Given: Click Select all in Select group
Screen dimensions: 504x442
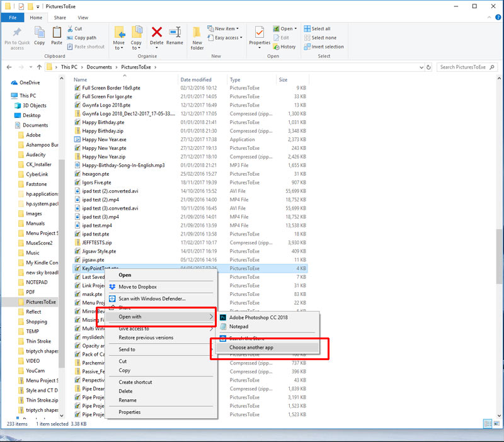Looking at the screenshot, I should (321, 28).
